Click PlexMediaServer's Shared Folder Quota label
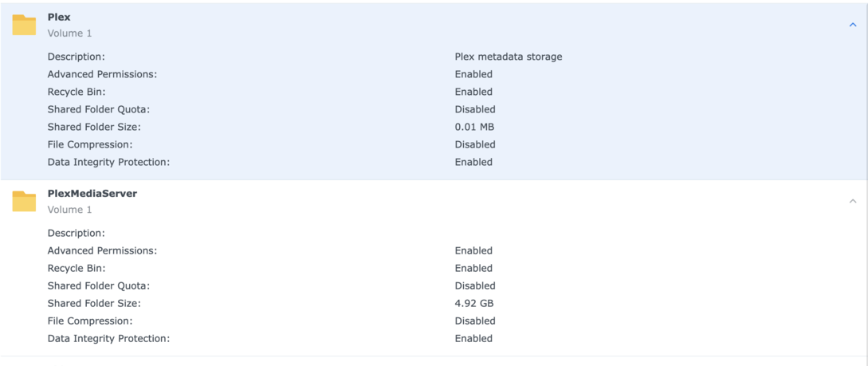 coord(98,285)
